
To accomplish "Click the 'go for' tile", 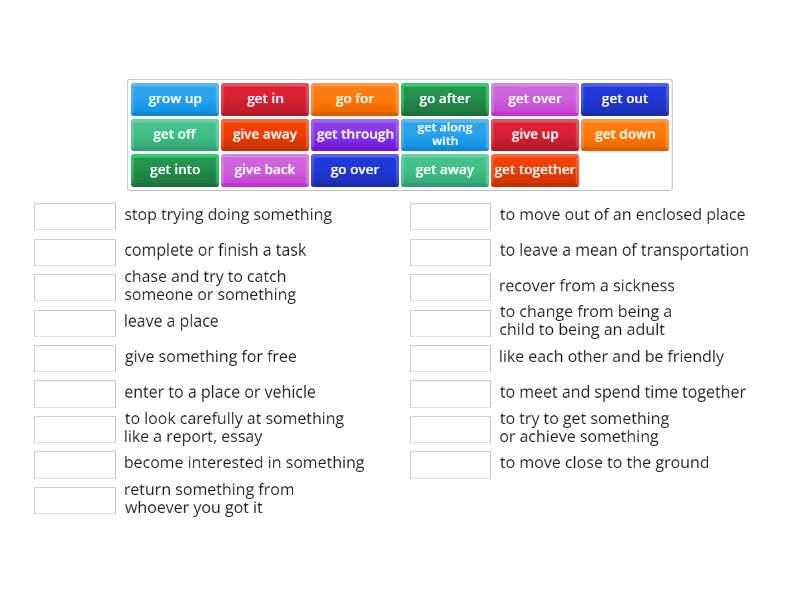I will pos(354,98).
